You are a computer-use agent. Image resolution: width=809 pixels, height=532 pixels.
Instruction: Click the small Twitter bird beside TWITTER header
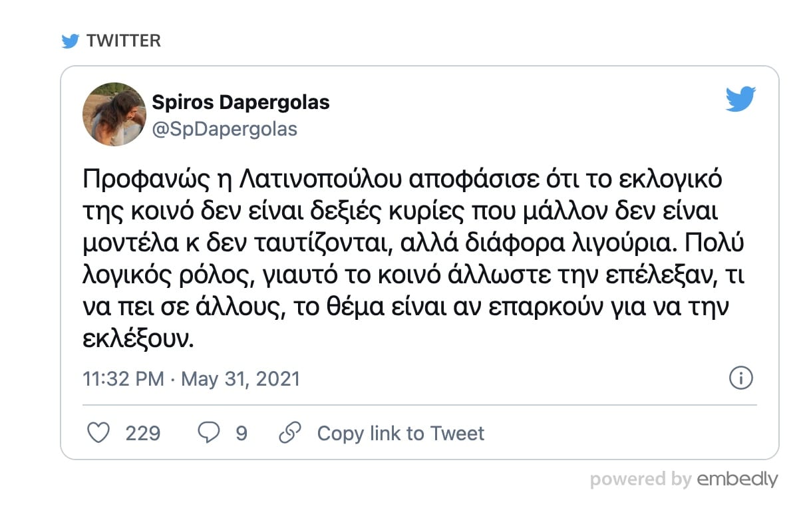tap(71, 41)
